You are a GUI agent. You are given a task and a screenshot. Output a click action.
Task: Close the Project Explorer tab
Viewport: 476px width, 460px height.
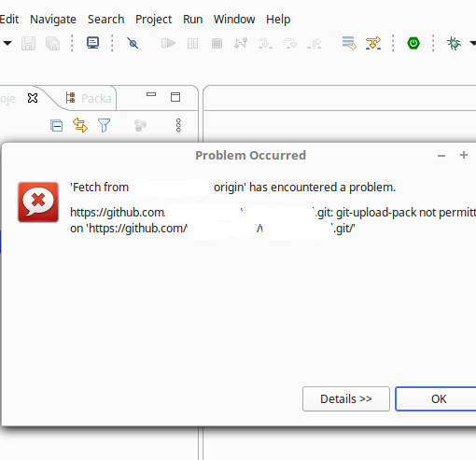click(x=33, y=98)
